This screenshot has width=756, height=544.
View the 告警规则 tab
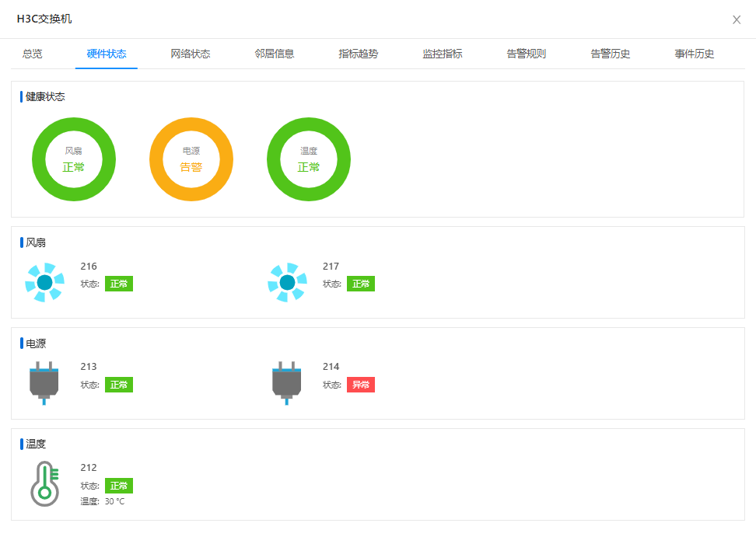coord(527,54)
